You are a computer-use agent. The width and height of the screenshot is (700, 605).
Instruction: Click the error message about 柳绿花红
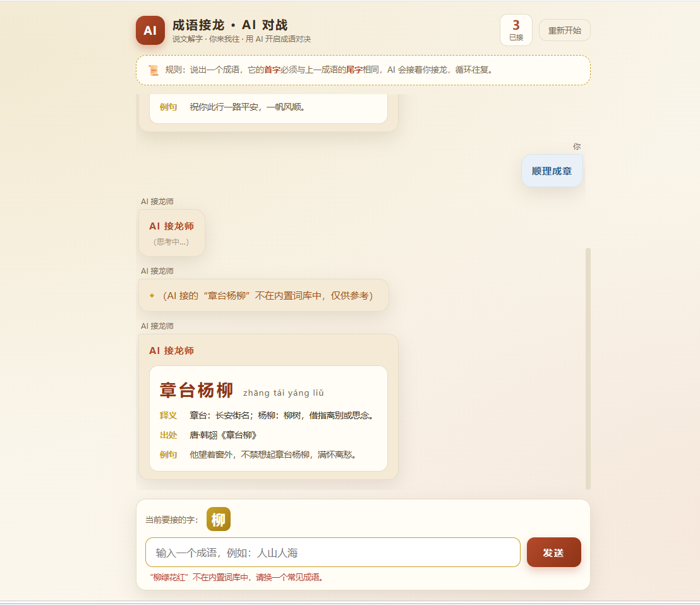(236, 577)
